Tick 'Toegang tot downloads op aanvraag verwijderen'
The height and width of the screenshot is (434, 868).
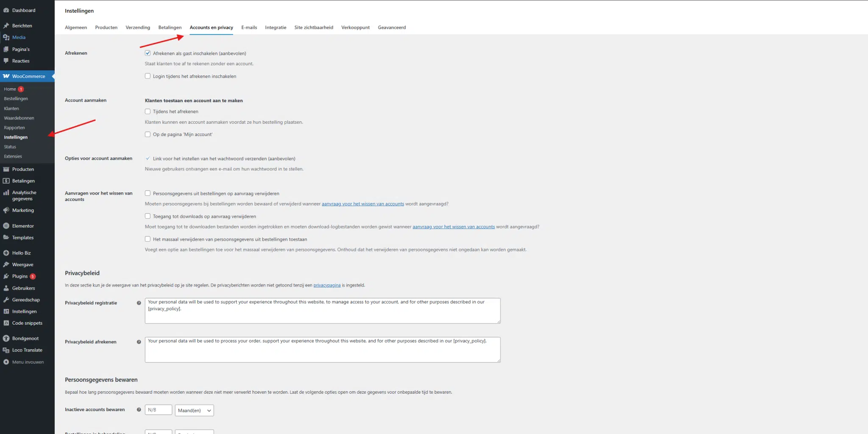click(147, 216)
